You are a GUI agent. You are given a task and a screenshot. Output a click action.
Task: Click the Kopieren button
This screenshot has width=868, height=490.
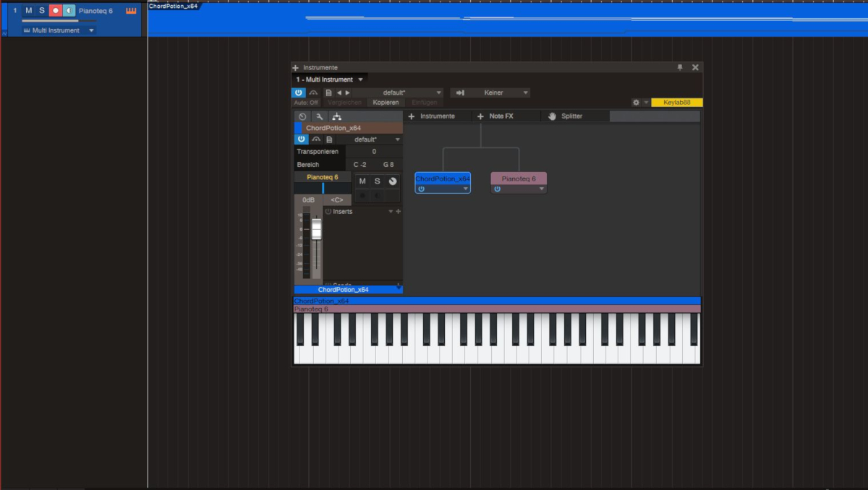[386, 103]
